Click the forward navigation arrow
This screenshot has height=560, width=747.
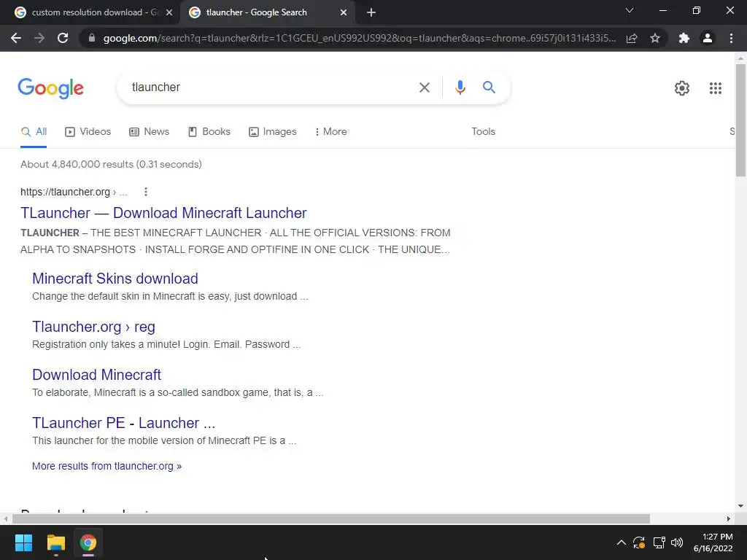(x=39, y=38)
